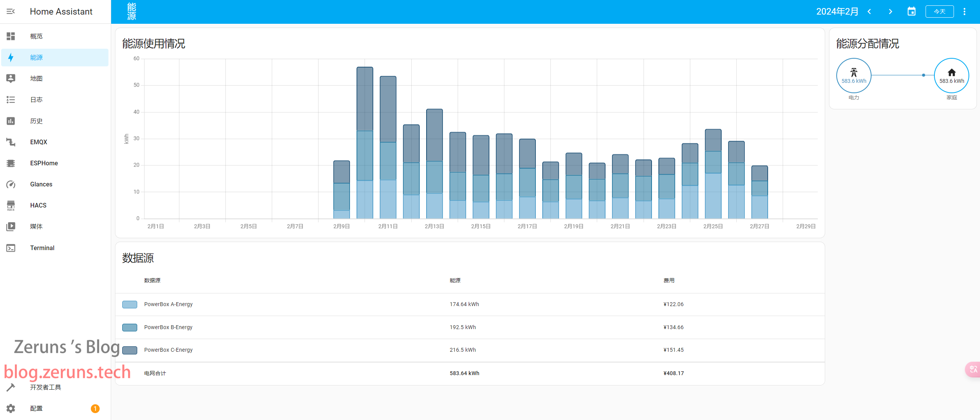Open the ESPHome chip icon
This screenshot has height=420, width=980.
tap(11, 163)
